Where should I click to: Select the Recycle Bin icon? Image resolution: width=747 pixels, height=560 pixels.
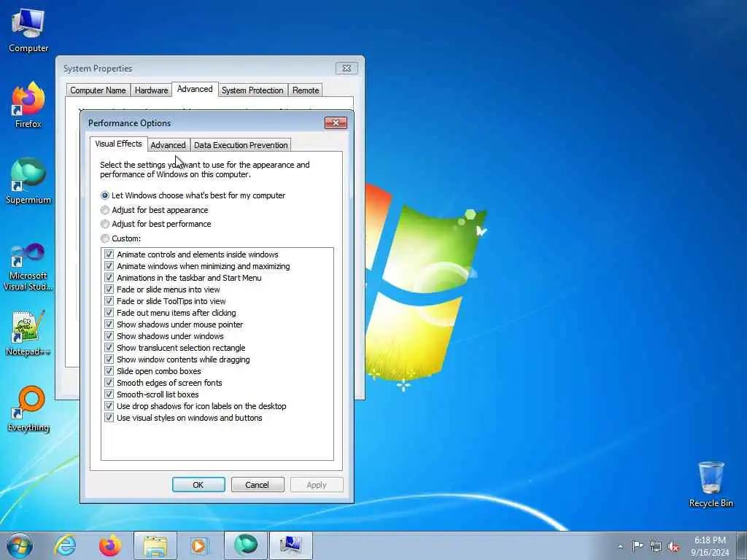pos(711,484)
